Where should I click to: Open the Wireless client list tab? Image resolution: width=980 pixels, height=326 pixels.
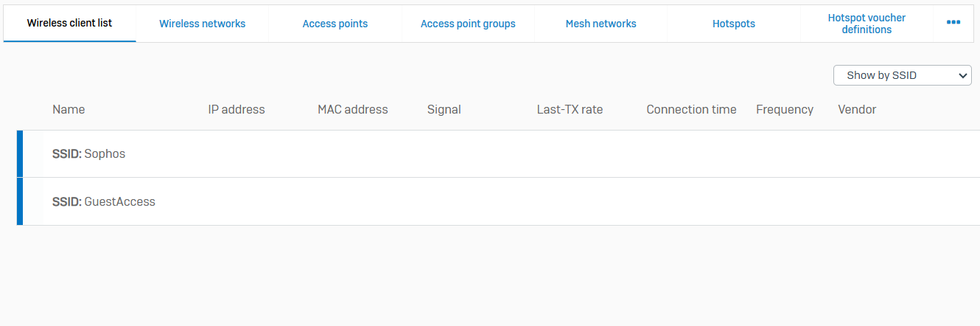(69, 24)
